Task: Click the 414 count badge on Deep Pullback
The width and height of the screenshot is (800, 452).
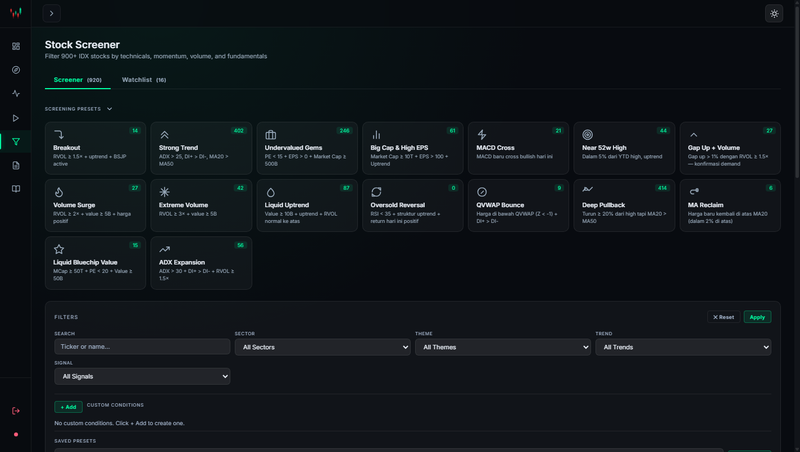Action: click(662, 188)
